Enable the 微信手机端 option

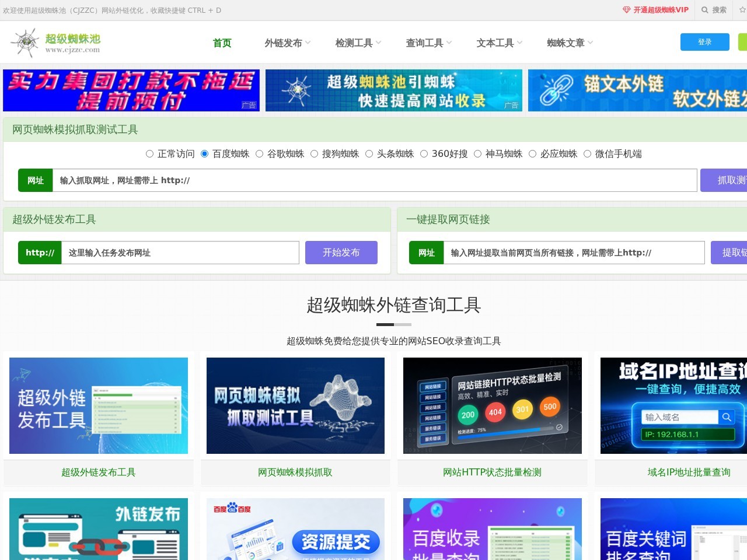[x=587, y=153]
